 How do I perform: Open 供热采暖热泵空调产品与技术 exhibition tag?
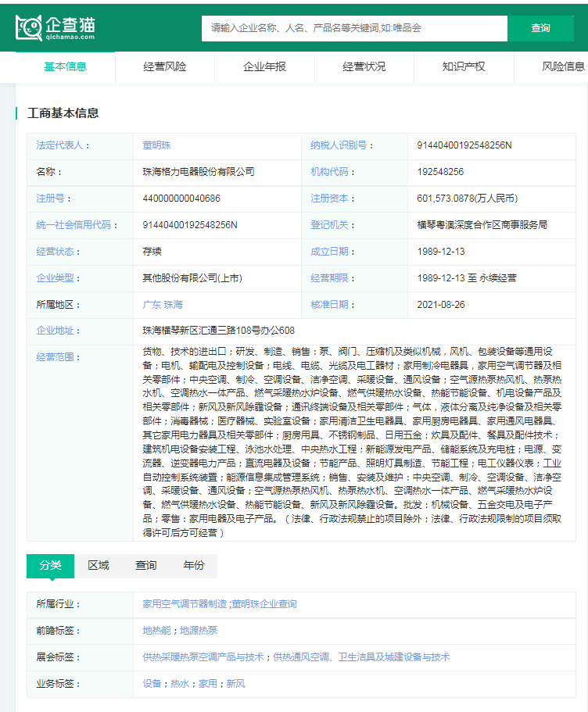tap(203, 657)
